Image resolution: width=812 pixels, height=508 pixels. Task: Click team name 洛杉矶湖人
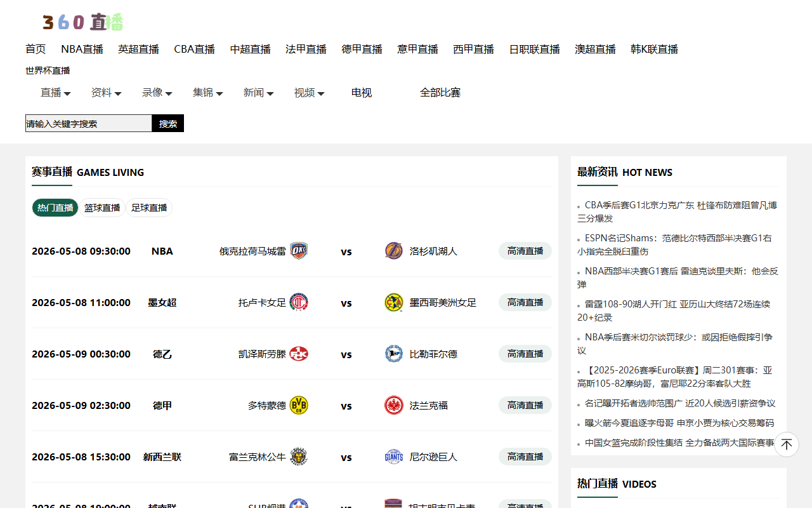433,251
